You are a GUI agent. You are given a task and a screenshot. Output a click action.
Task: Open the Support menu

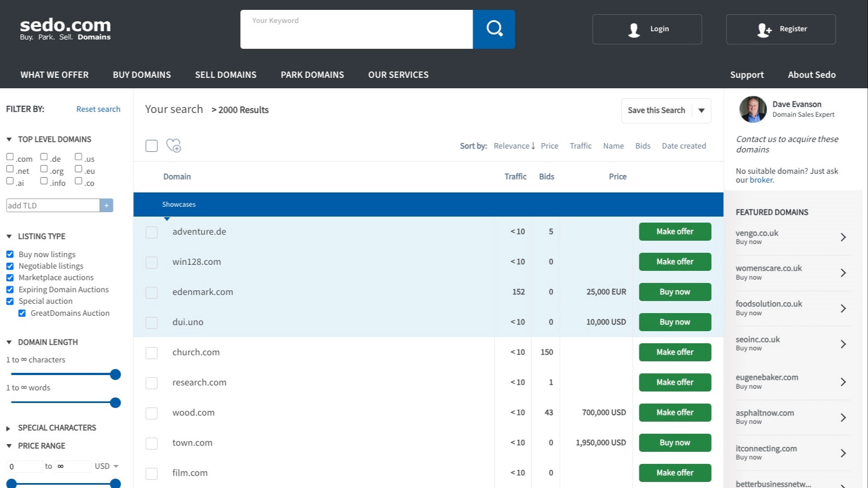pyautogui.click(x=747, y=75)
